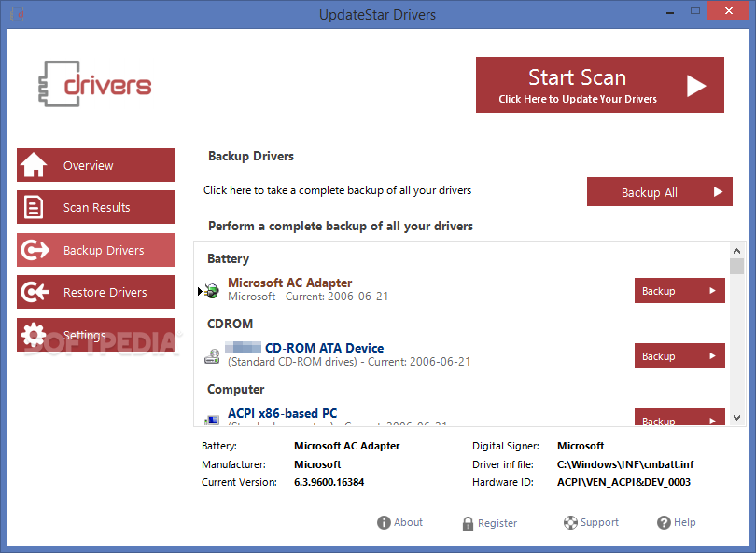
Task: Open the About link
Action: [399, 522]
